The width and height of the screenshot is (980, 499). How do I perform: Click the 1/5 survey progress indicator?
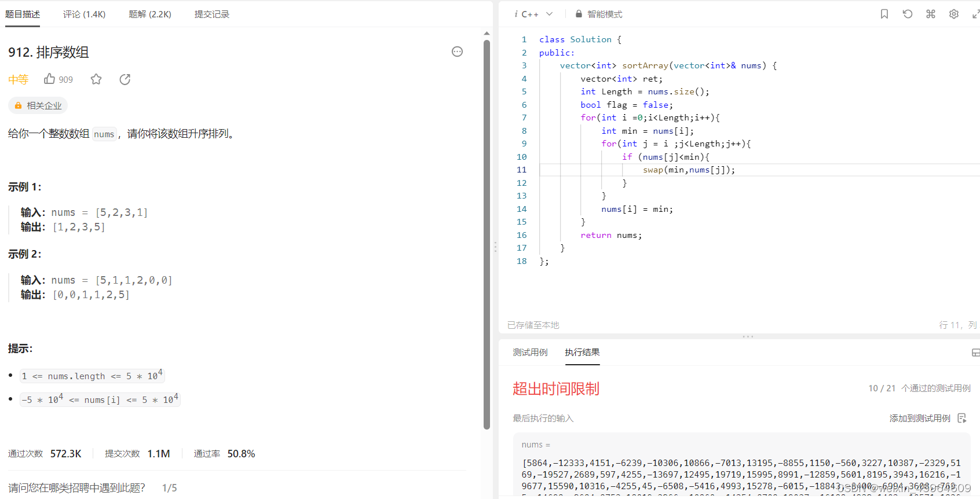click(170, 488)
